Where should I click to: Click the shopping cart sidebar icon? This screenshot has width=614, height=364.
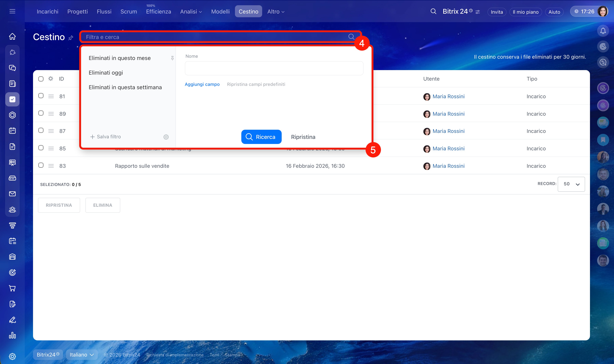point(12,288)
